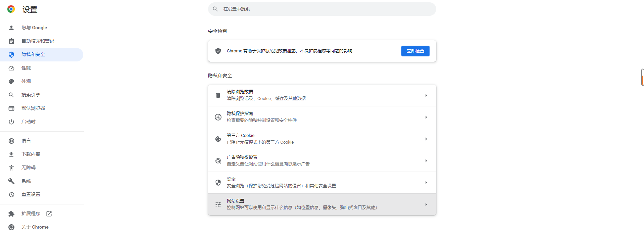Select 搜索引擎 in the sidebar menu
The image size is (644, 238).
tap(31, 95)
